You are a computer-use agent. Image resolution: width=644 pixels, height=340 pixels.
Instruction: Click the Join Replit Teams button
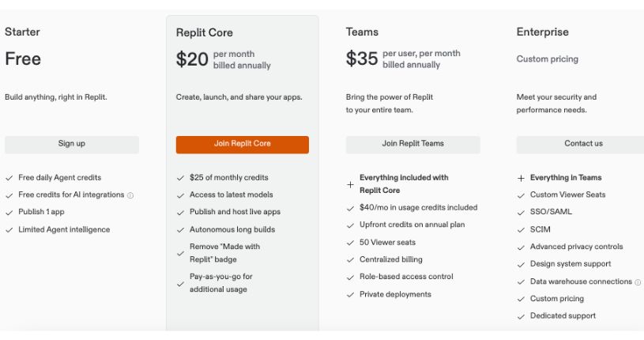pos(412,144)
